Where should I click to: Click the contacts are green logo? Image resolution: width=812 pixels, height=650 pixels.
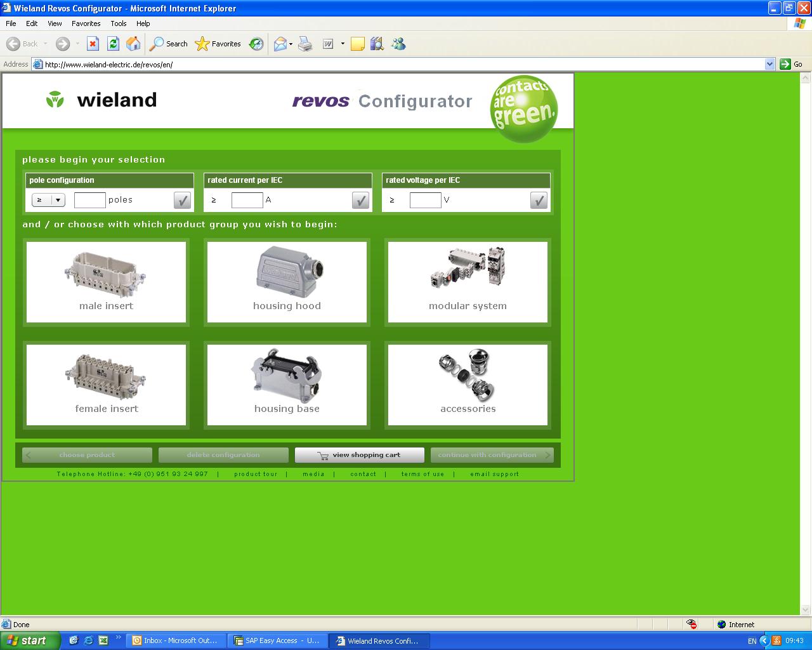[524, 109]
